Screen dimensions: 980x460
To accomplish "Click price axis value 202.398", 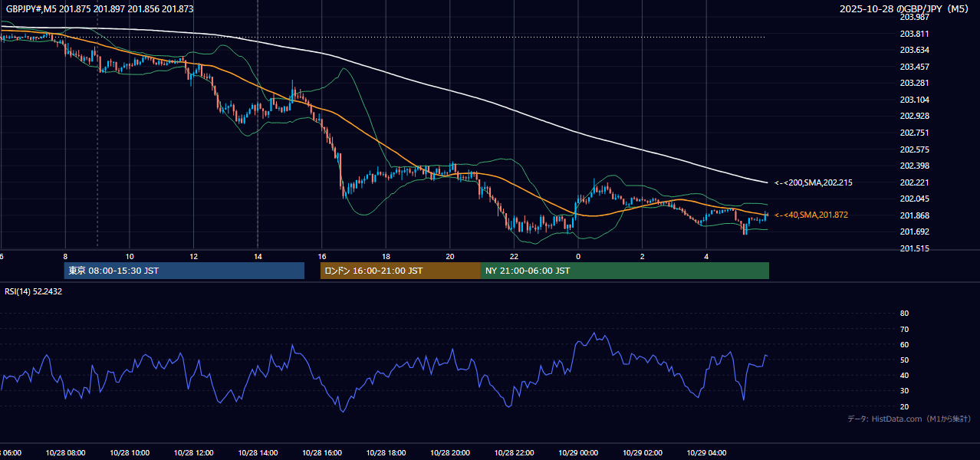I will tap(915, 166).
